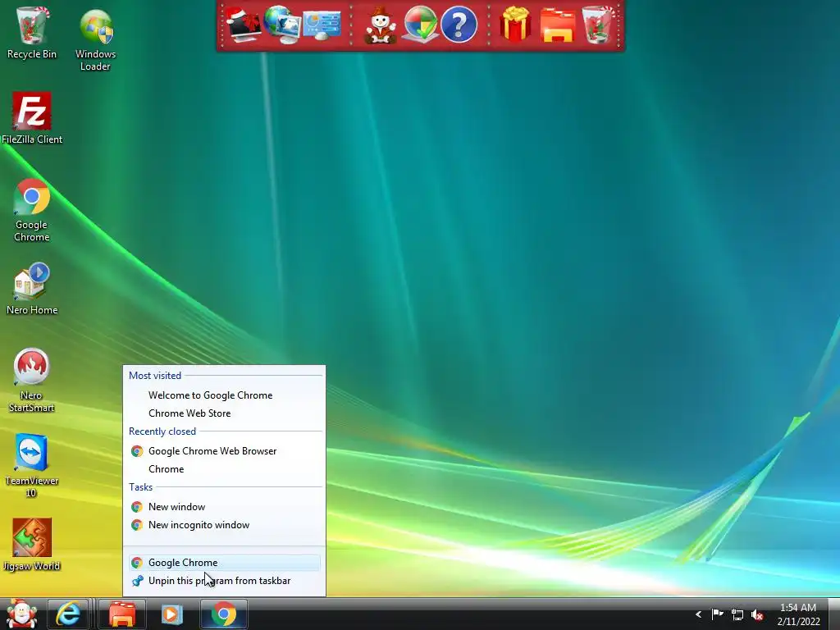The height and width of the screenshot is (630, 840).
Task: Click the candy cane recycle bin in the dock
Action: pos(597,24)
